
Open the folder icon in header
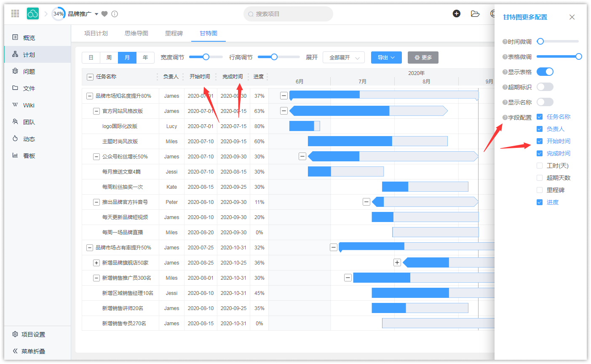pyautogui.click(x=475, y=13)
